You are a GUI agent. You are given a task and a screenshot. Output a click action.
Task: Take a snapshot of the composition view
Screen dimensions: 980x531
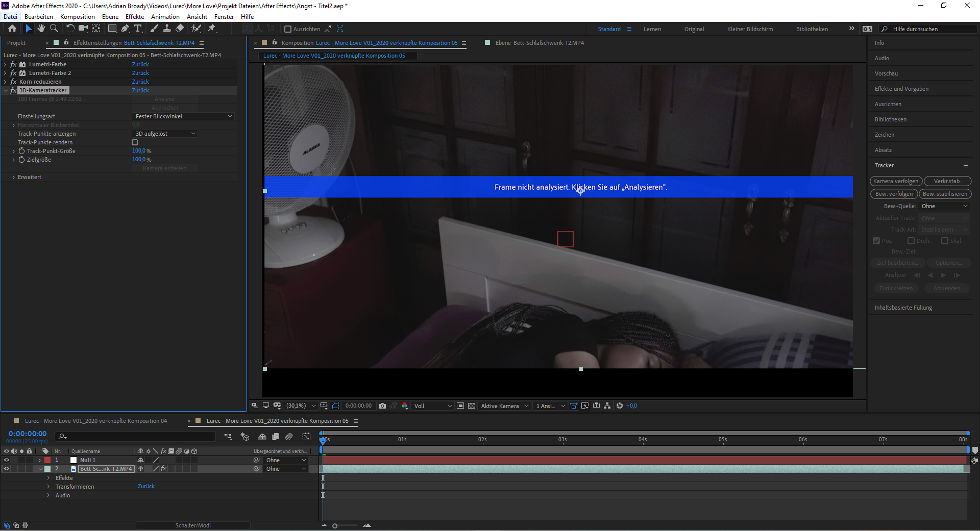[x=382, y=406]
